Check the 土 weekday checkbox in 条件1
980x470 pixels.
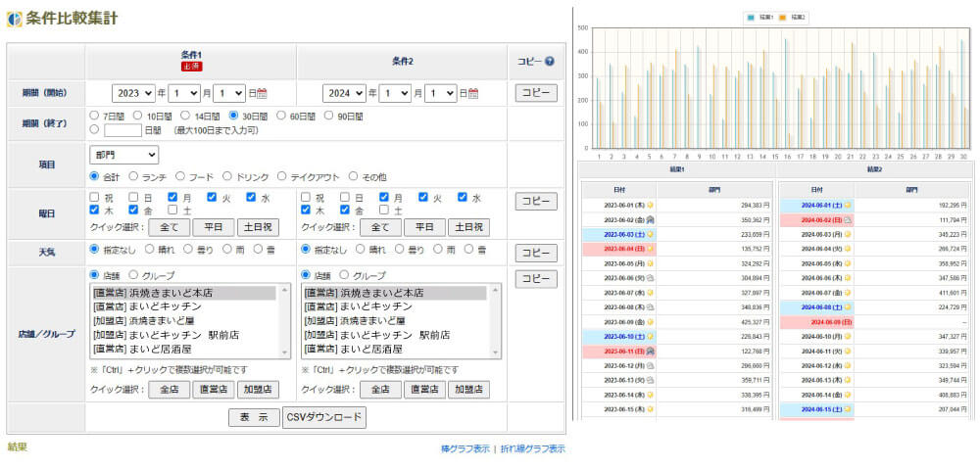click(x=172, y=211)
